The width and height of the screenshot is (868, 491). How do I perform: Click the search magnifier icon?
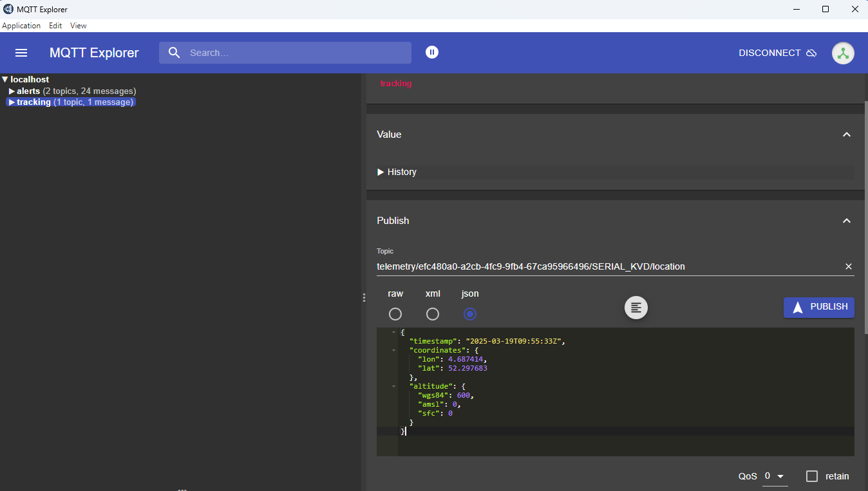174,53
